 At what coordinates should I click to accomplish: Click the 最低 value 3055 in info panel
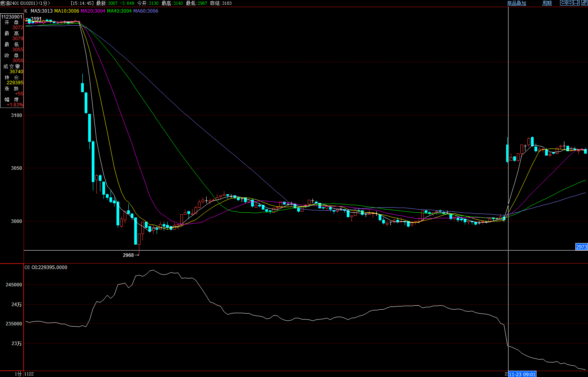(x=18, y=50)
